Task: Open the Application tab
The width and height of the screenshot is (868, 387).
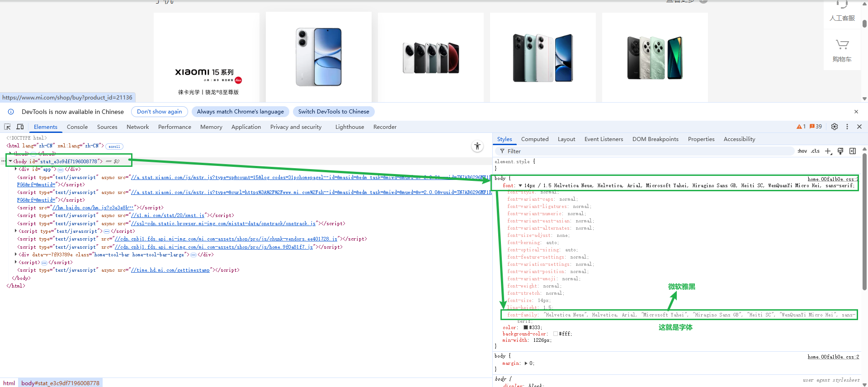Action: click(x=246, y=127)
